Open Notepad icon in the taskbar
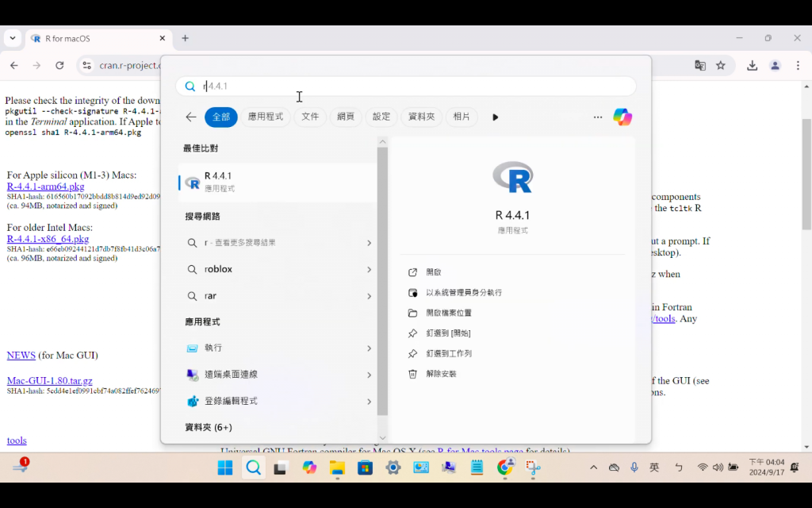This screenshot has height=508, width=812. (477, 468)
